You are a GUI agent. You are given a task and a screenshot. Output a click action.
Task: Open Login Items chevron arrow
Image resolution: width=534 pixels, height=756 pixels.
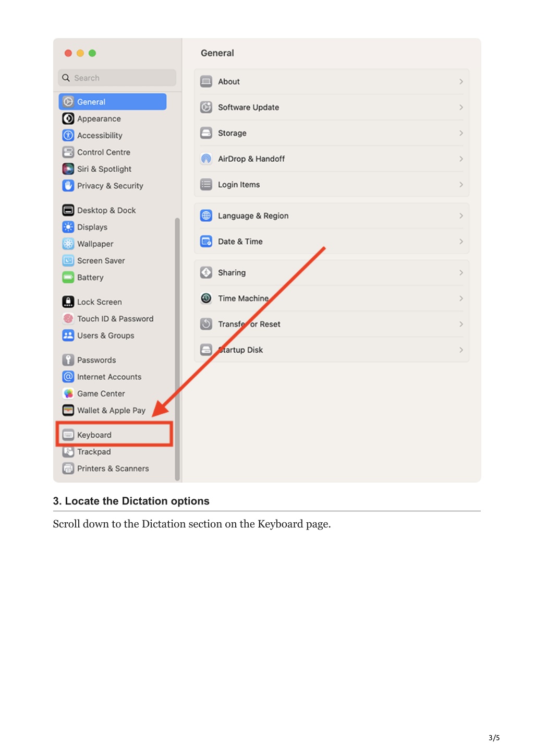(x=461, y=185)
